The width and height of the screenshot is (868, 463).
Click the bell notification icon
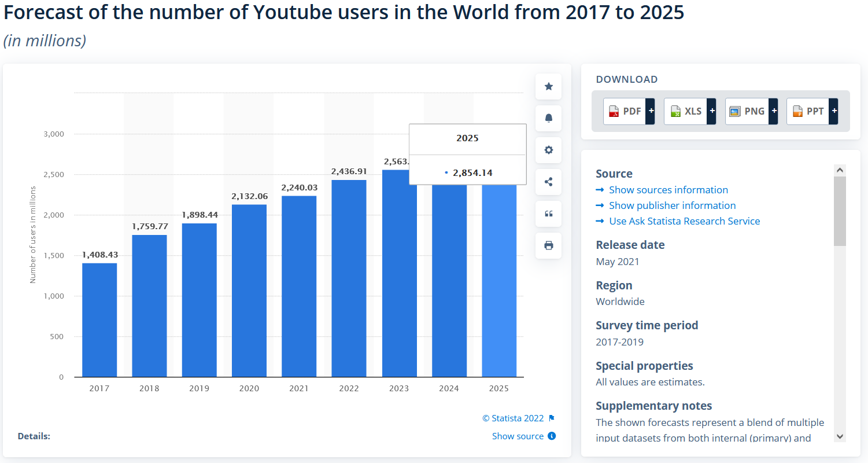548,118
